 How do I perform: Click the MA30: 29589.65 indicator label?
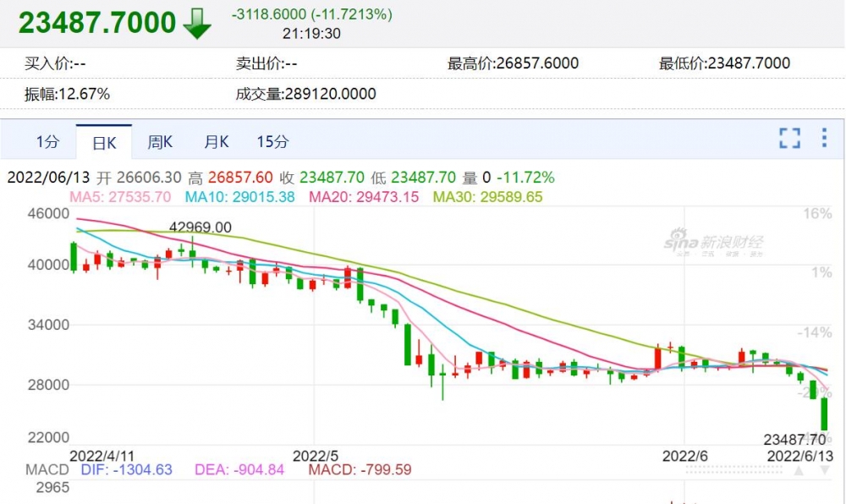[488, 197]
